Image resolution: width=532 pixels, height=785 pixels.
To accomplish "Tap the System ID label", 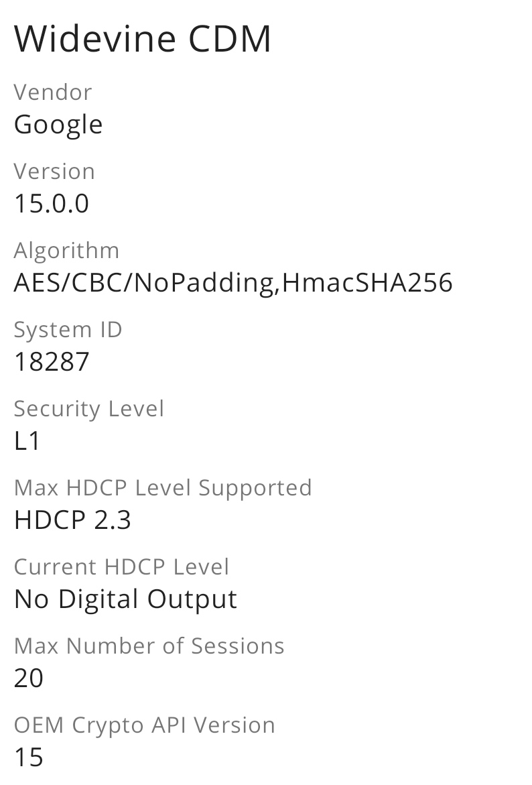I will click(x=68, y=330).
